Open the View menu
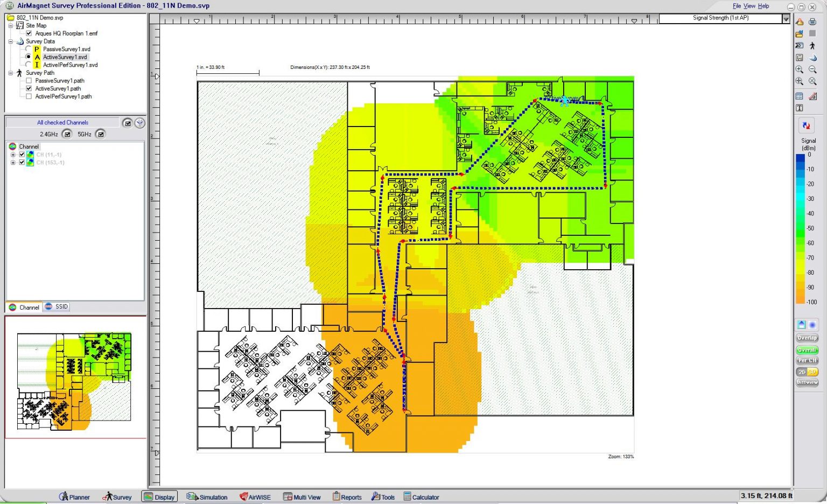This screenshot has width=827, height=504. (x=749, y=6)
